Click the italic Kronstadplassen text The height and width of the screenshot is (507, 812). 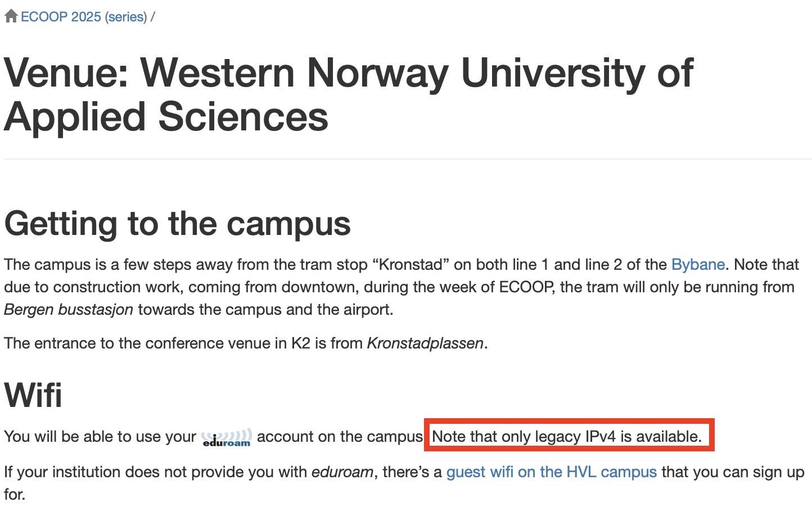pyautogui.click(x=425, y=343)
